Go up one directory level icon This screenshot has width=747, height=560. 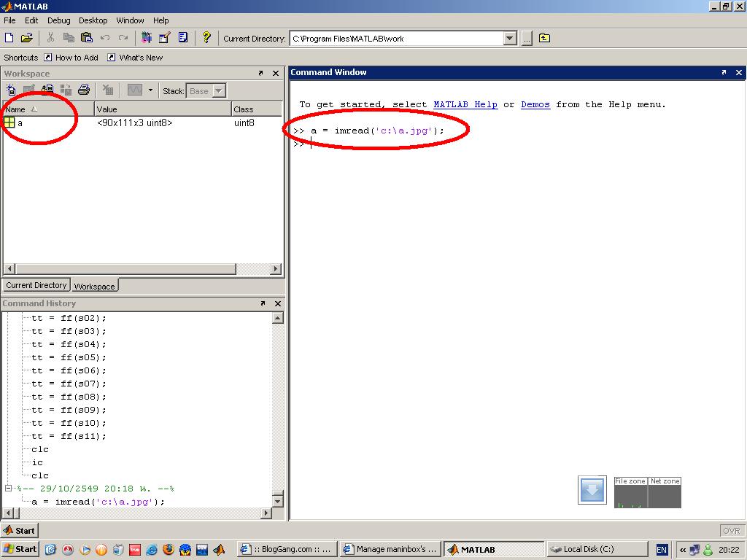coord(544,38)
